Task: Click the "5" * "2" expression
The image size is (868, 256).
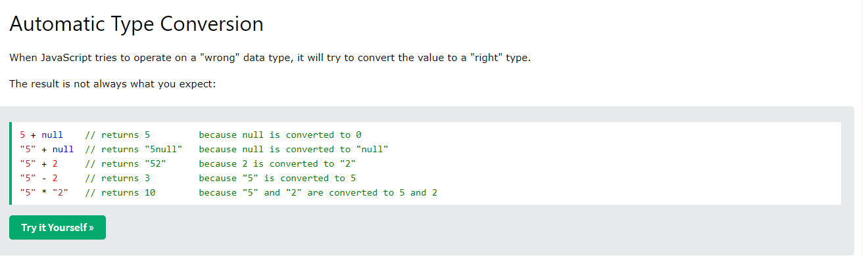Action: pyautogui.click(x=44, y=192)
